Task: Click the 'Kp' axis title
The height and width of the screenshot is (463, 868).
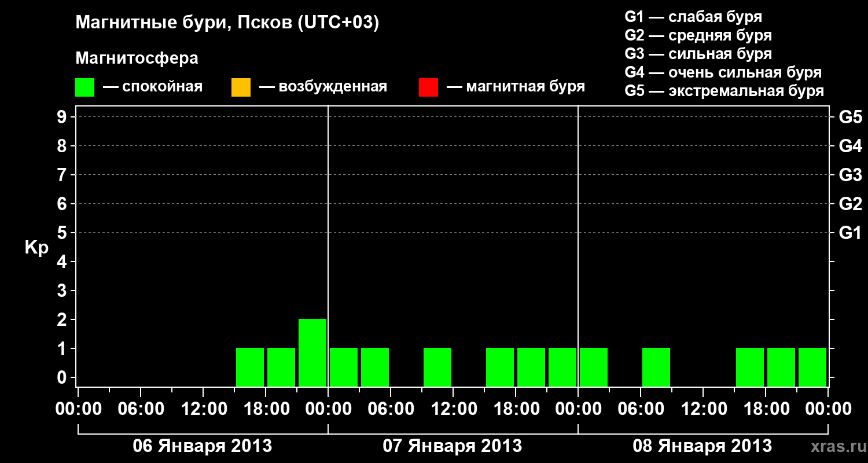Action: point(36,248)
